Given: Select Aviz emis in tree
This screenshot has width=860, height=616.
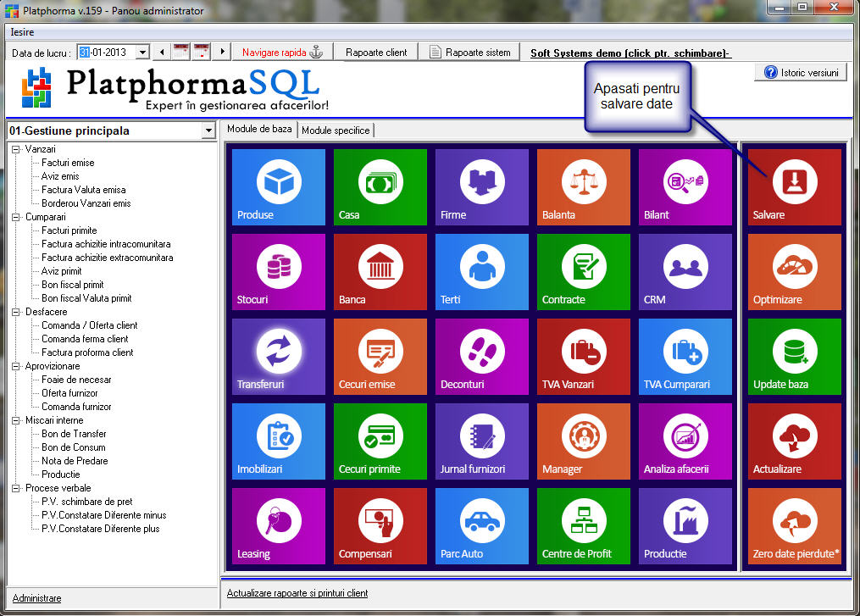Looking at the screenshot, I should pos(60,176).
